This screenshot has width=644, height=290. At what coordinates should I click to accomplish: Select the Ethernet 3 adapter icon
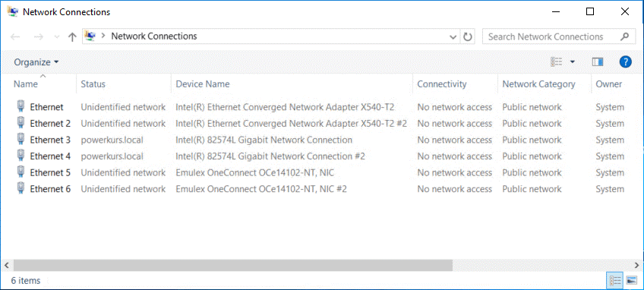(20, 140)
